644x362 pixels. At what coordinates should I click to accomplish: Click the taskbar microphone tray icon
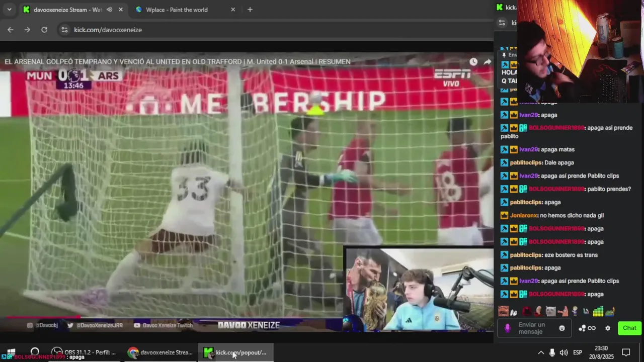point(552,352)
